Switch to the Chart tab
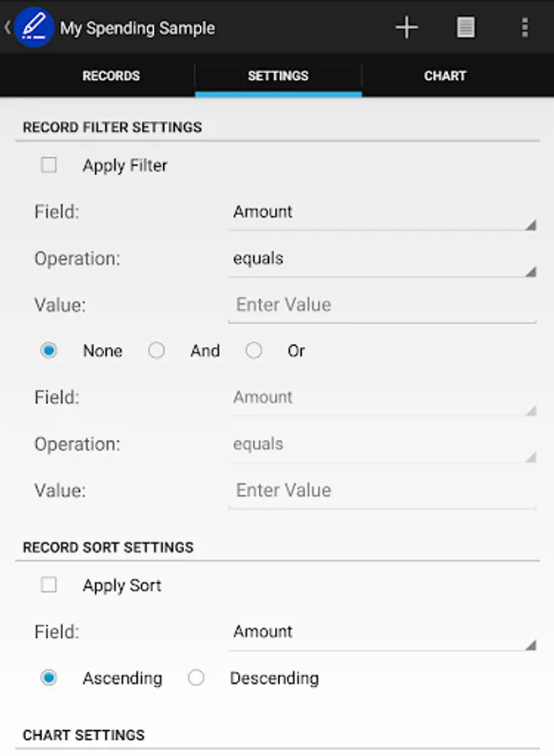554x756 pixels. tap(445, 76)
